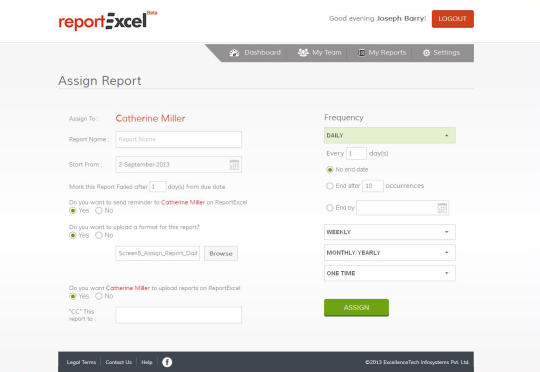Select the End by date option
This screenshot has width=540, height=372.
[330, 208]
